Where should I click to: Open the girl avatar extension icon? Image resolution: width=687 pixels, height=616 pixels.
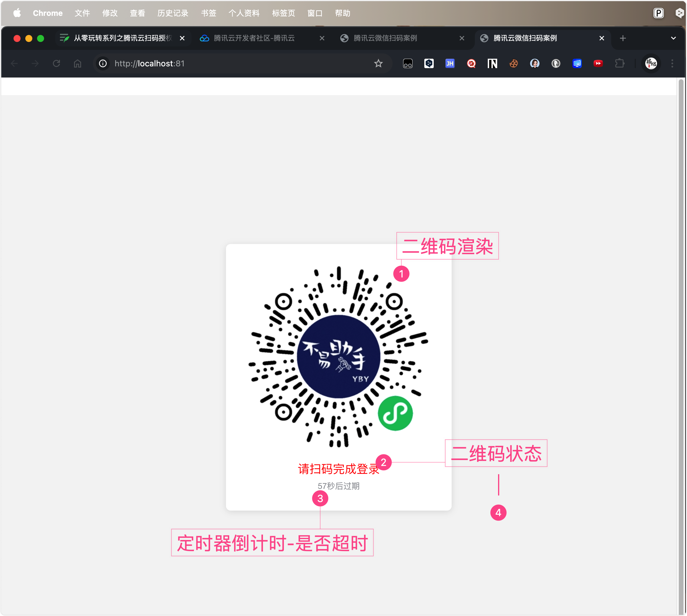534,64
